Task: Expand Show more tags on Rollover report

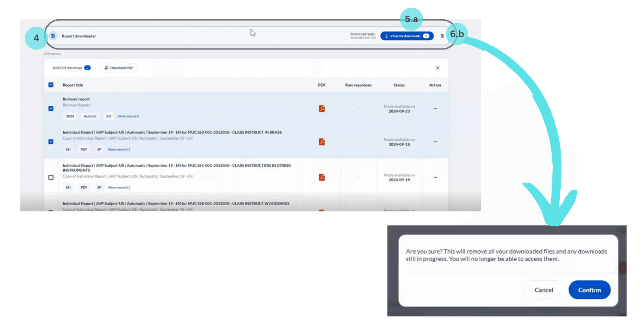Action: (128, 116)
